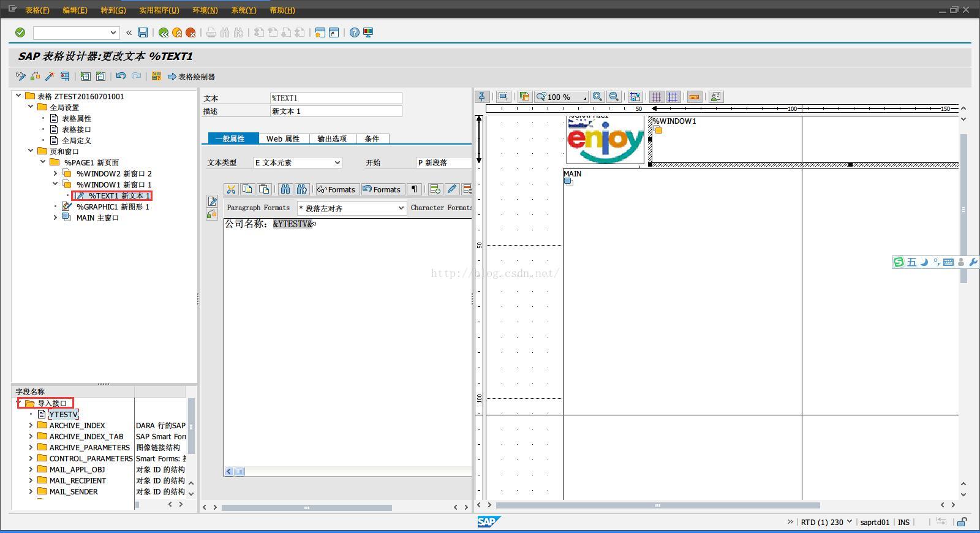Switch to the Web 属性 tab

283,138
